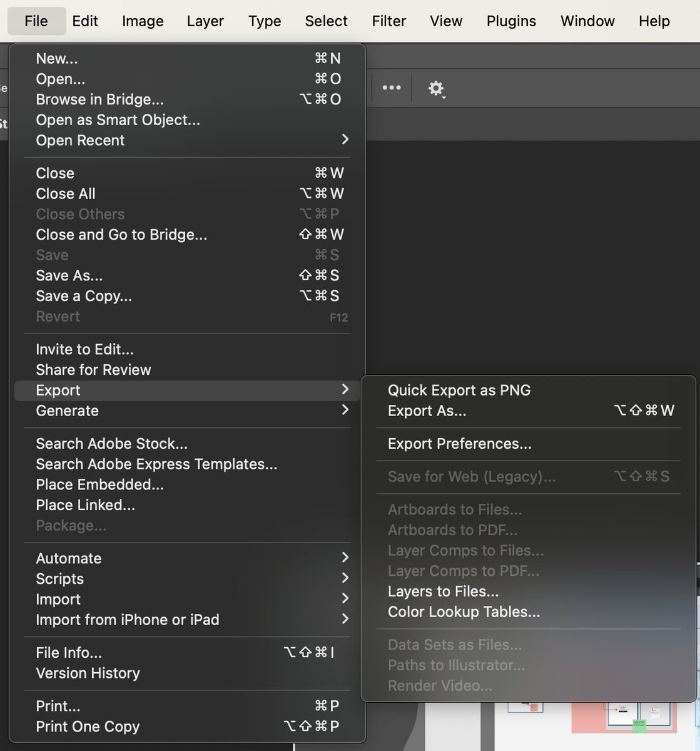Choose Save a Copy...
Screen dimensions: 700x751
click(x=187, y=296)
